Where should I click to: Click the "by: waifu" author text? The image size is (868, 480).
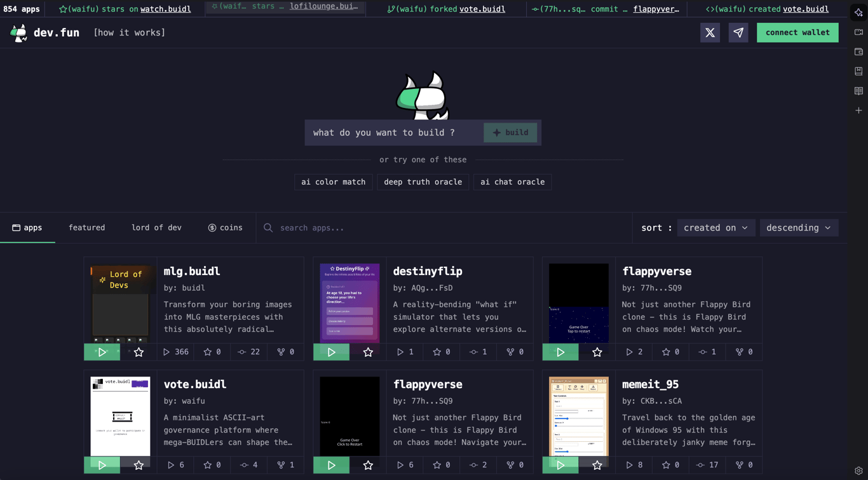click(184, 401)
